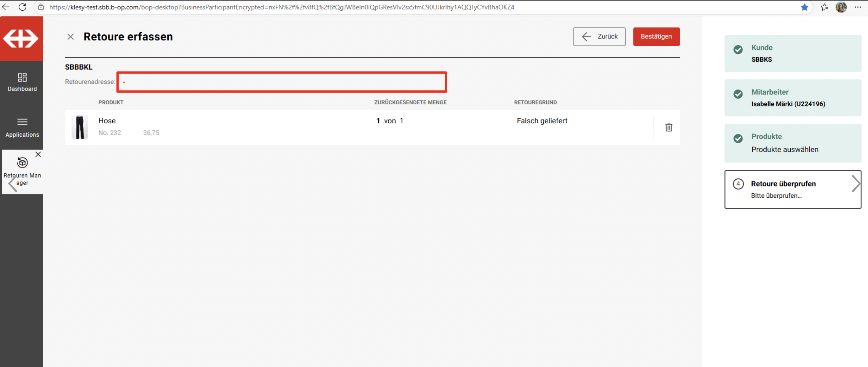Image resolution: width=868 pixels, height=367 pixels.
Task: Refresh the browser page
Action: [x=23, y=7]
